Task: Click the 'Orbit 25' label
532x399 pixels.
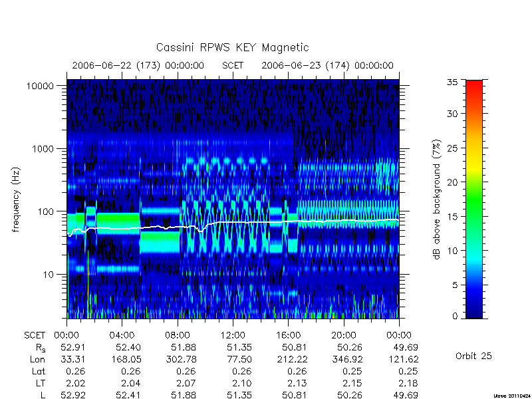Action: (473, 356)
